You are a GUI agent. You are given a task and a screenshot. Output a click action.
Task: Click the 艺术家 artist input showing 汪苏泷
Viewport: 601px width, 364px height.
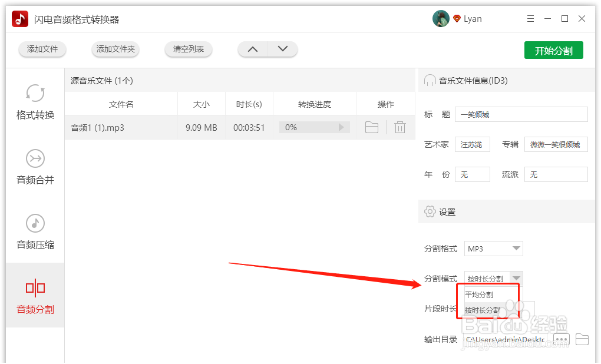tap(472, 144)
